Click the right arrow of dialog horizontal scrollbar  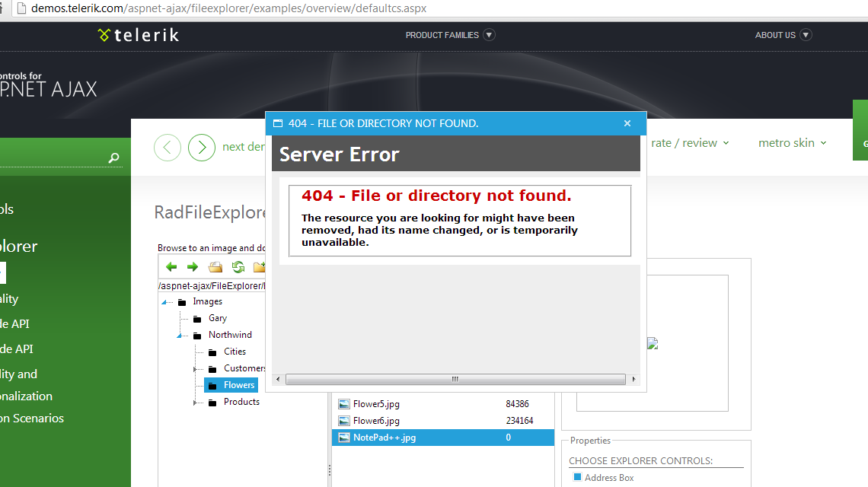pyautogui.click(x=633, y=379)
